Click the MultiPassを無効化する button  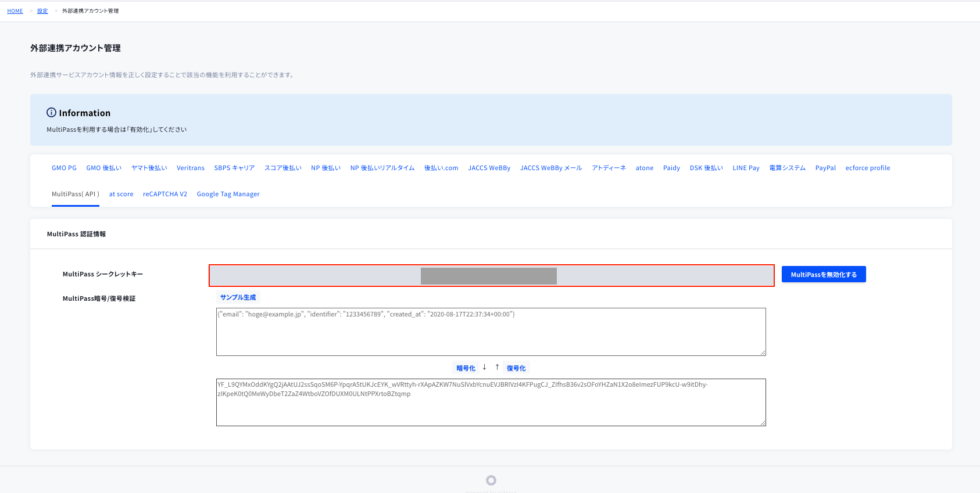pyautogui.click(x=824, y=274)
